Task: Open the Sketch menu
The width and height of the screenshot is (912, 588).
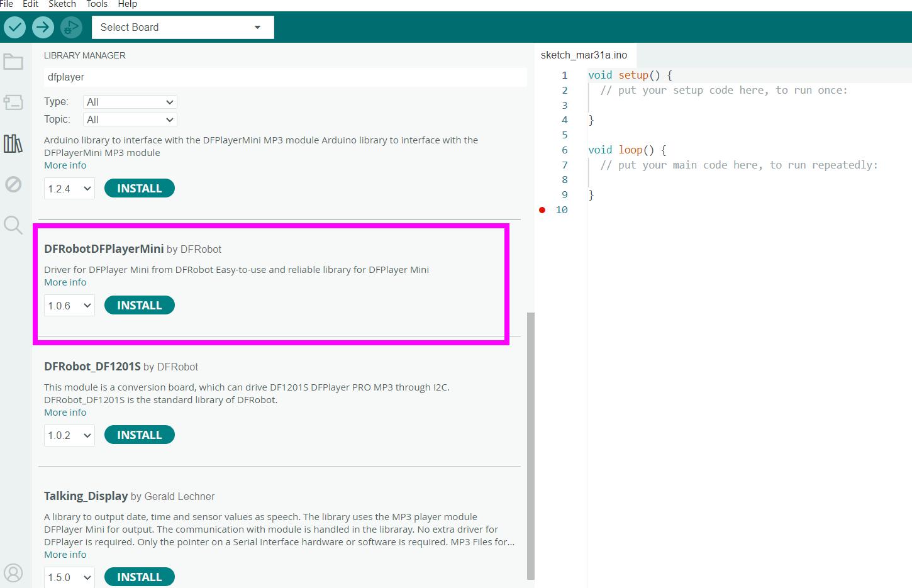Action: pos(62,4)
